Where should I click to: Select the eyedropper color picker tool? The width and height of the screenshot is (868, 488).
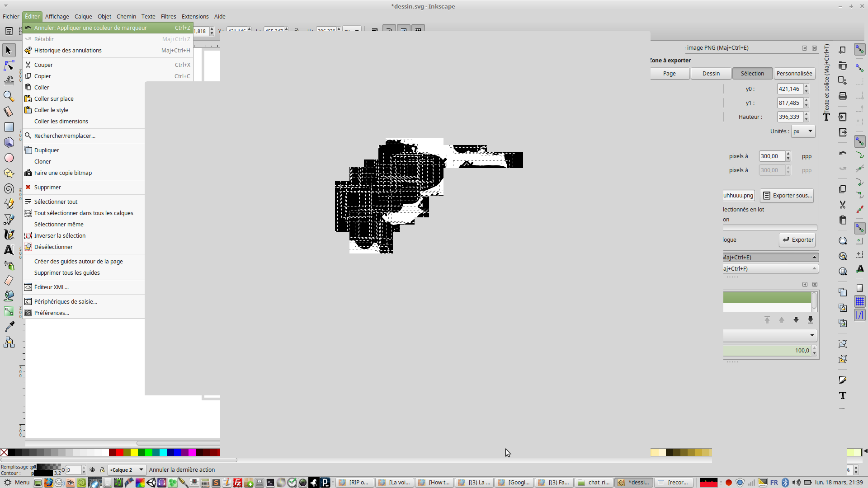[x=9, y=326]
